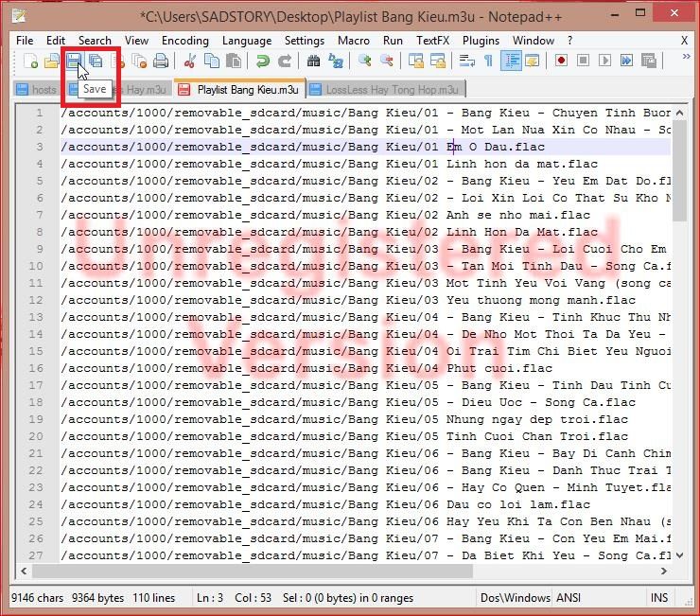Click the scroll right arrow

pos(664,571)
